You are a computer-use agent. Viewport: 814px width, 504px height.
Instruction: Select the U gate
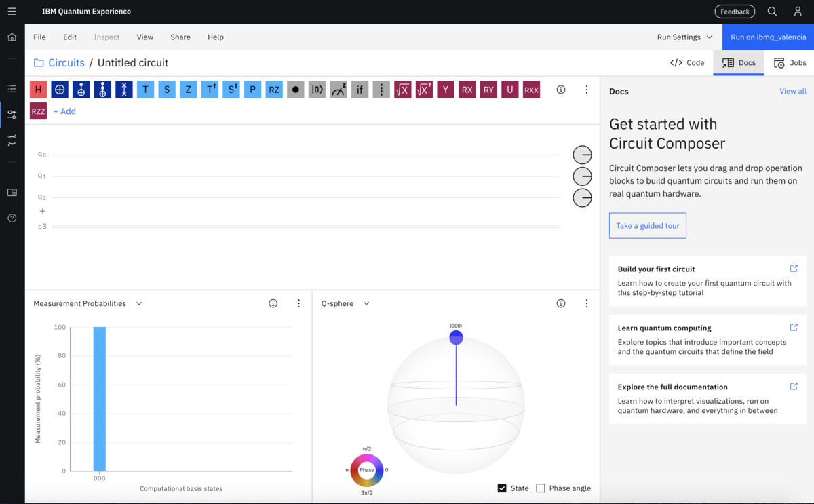(x=510, y=90)
